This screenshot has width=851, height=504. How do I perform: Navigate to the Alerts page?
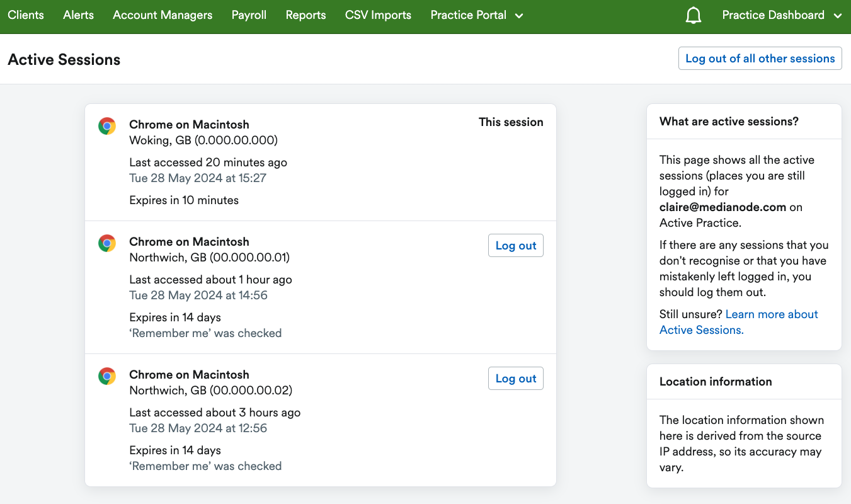pos(78,14)
